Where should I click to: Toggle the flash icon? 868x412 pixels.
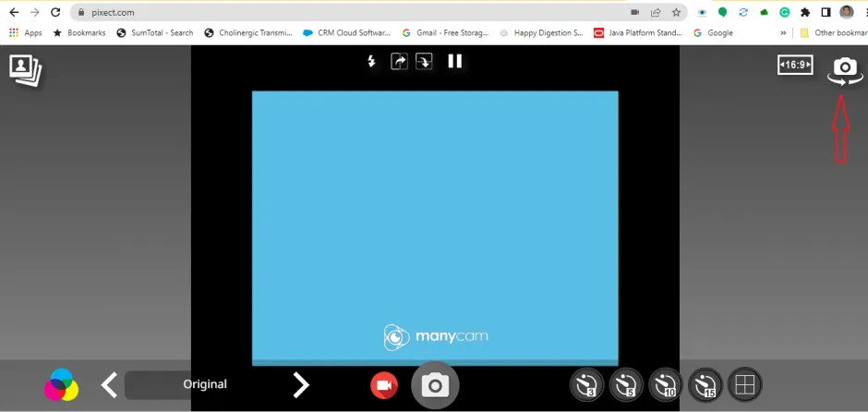click(x=372, y=61)
